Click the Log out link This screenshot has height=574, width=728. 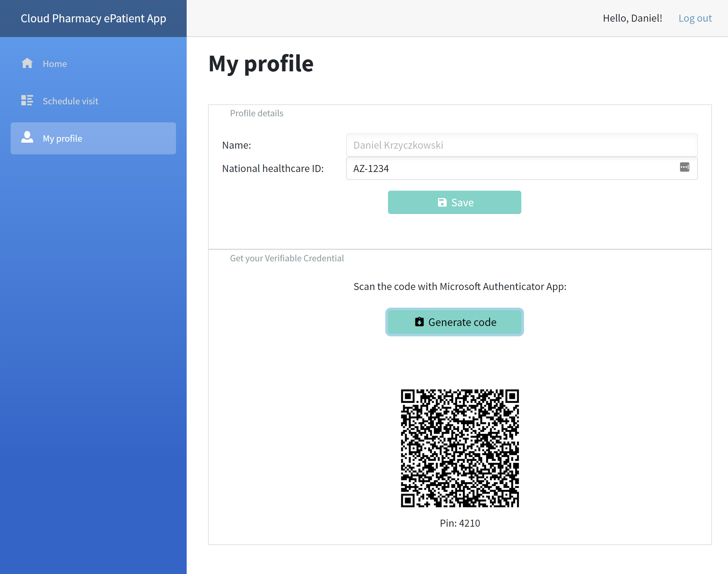[695, 18]
